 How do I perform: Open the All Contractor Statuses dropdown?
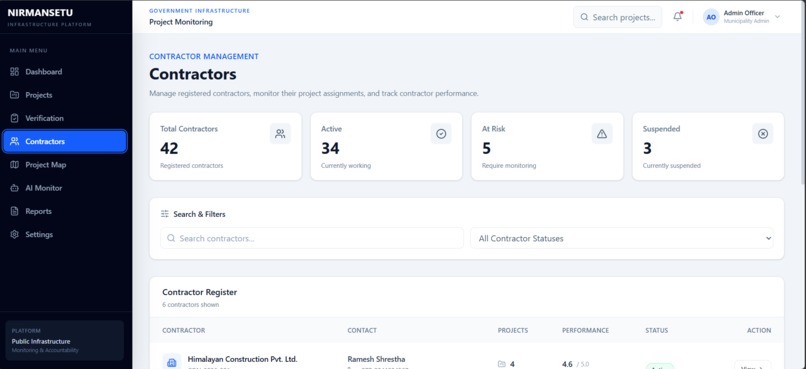click(622, 238)
